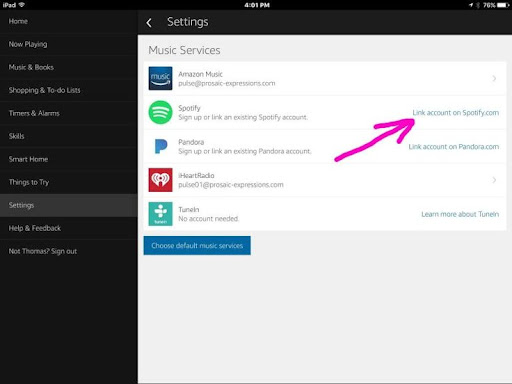Click the red iHeartRadio logo icon
The width and height of the screenshot is (512, 384).
tap(160, 180)
